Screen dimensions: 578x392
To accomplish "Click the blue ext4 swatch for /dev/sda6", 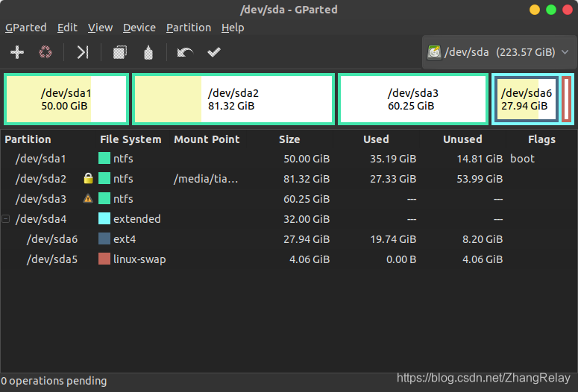I will (x=104, y=239).
